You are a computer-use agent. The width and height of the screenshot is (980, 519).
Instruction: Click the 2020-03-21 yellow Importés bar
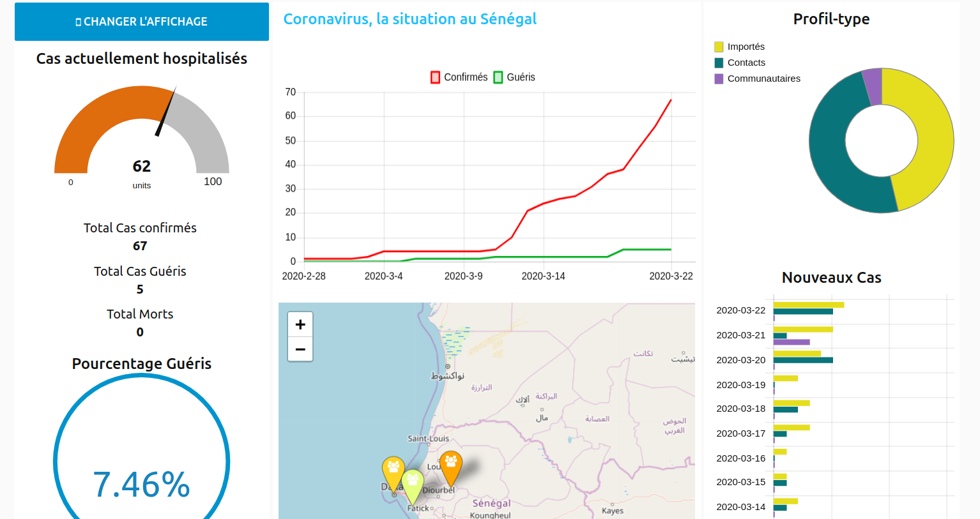tap(803, 329)
